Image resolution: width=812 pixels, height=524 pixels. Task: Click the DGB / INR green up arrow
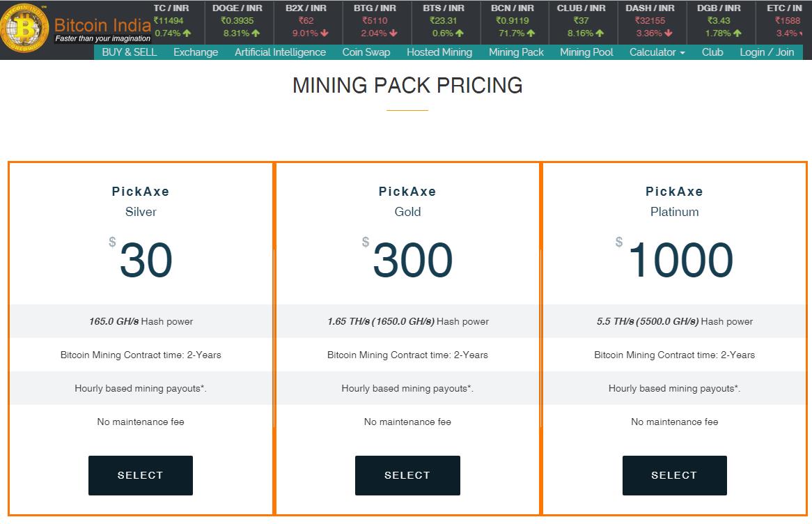737,33
